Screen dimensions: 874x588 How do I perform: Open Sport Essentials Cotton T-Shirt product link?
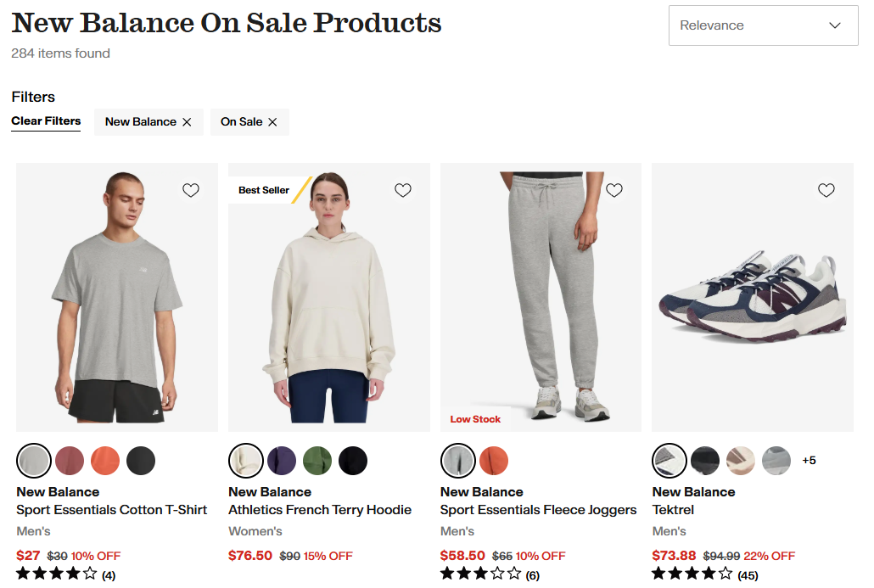pos(111,510)
